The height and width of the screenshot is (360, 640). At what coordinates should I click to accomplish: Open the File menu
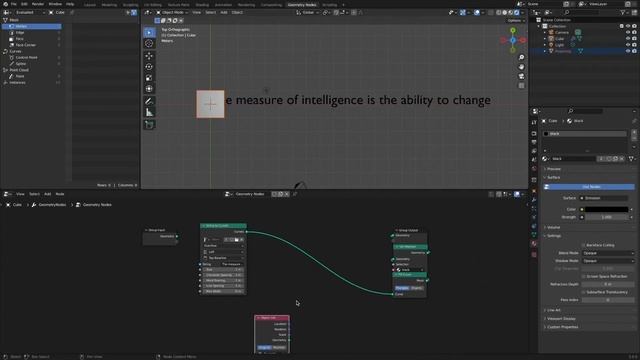tap(14, 4)
